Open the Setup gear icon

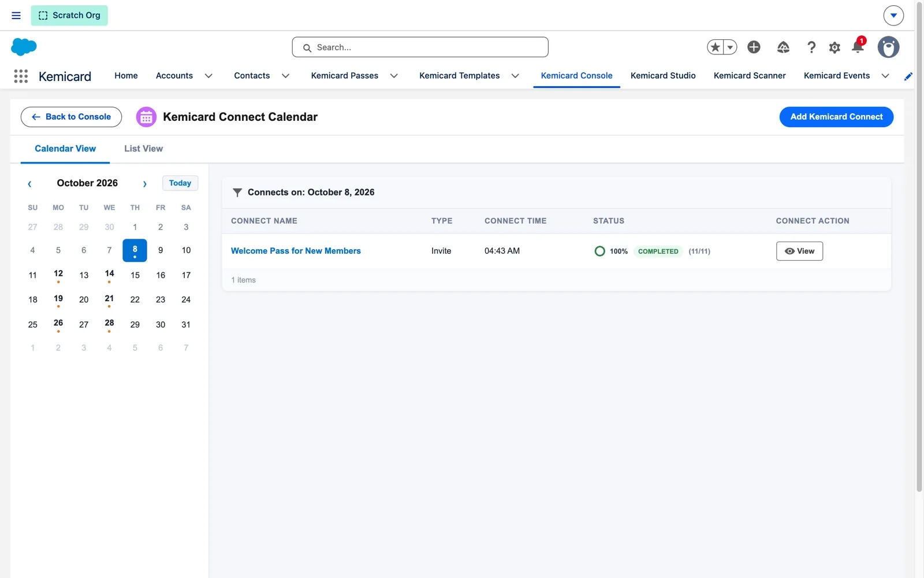834,47
